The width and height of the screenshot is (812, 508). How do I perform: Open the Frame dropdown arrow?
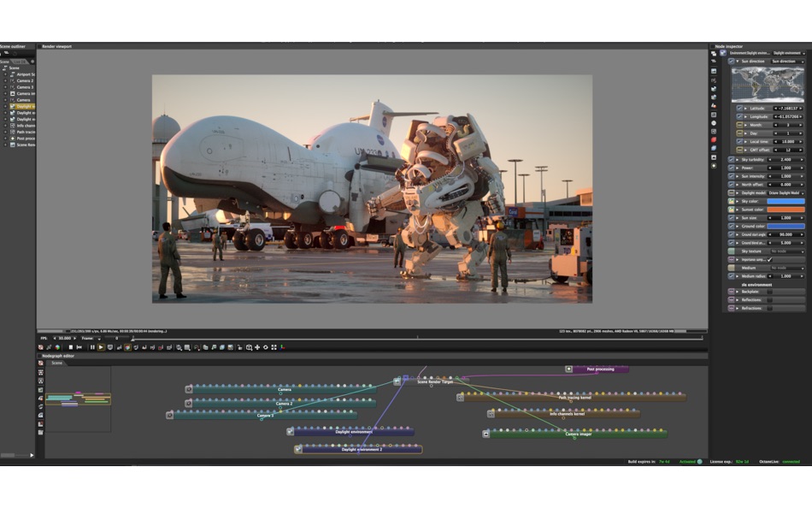pos(99,339)
